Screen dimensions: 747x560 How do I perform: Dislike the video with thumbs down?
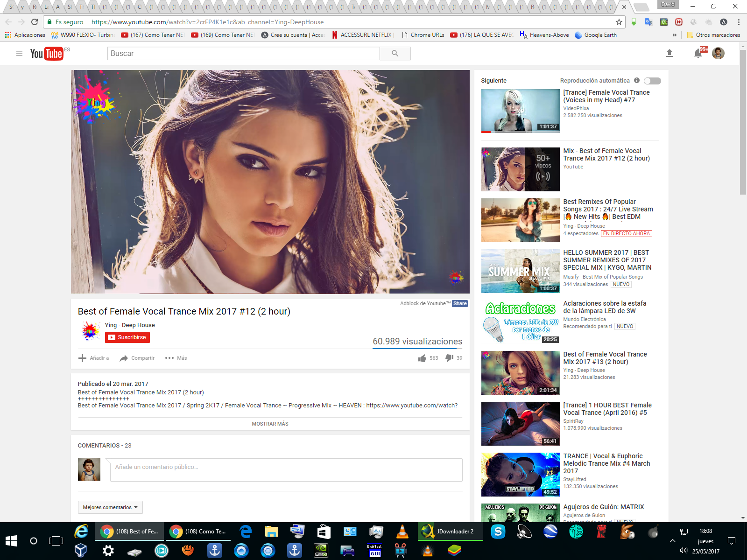pos(449,358)
